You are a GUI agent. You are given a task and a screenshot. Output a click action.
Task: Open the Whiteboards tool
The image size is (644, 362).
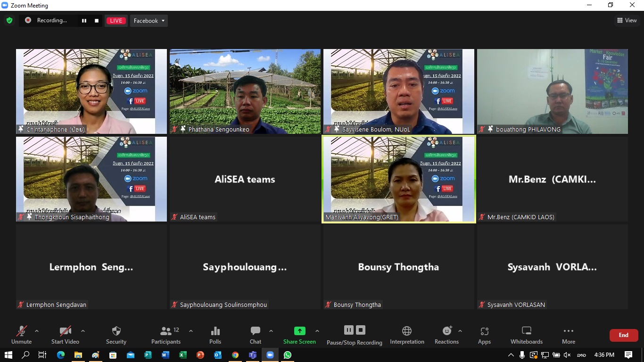point(526,335)
